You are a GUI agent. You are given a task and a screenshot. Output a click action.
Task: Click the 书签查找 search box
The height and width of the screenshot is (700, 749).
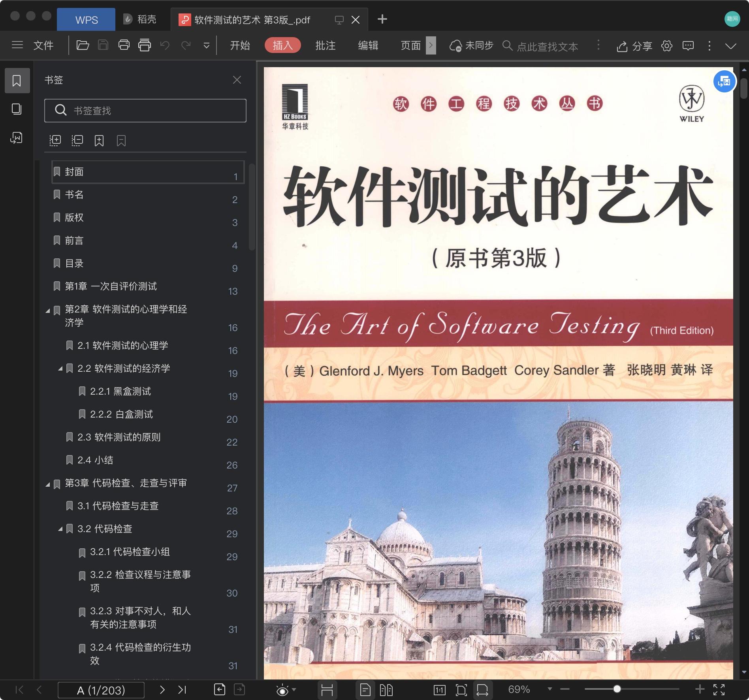pos(145,111)
